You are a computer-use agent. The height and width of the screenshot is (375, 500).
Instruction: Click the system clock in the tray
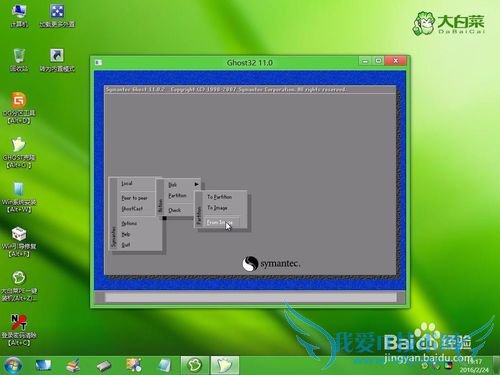(474, 366)
